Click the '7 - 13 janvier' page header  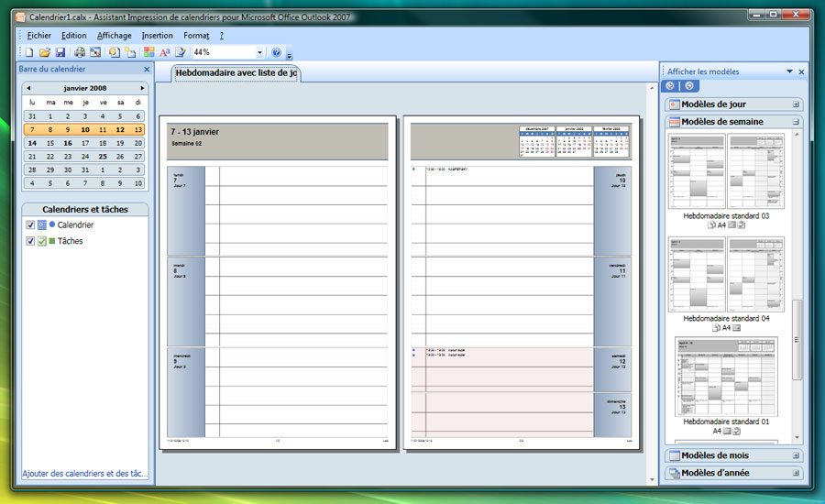point(194,132)
